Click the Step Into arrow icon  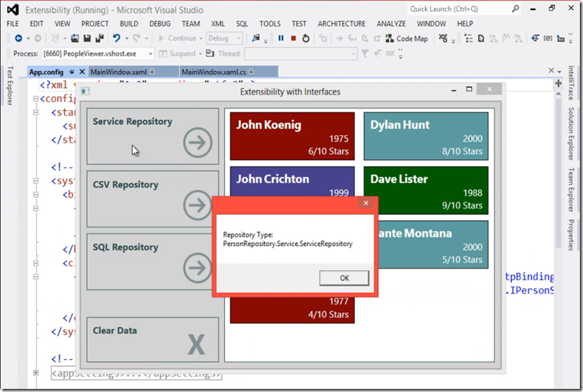pos(352,38)
